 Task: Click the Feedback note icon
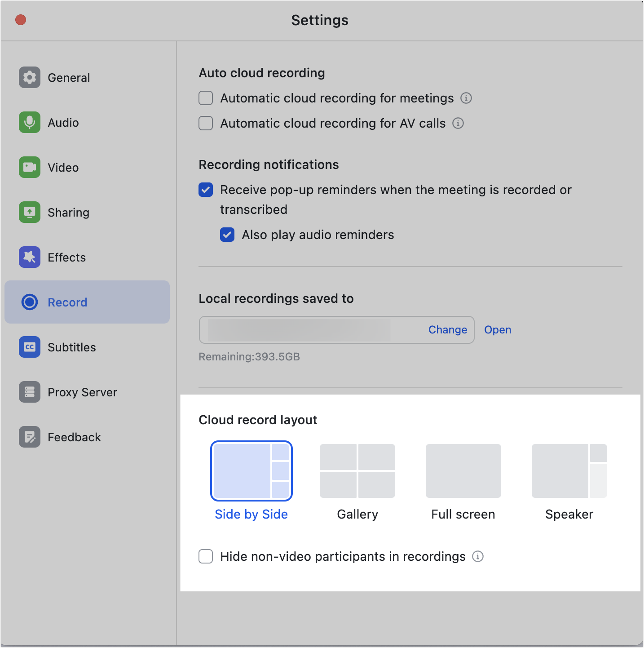click(x=30, y=437)
